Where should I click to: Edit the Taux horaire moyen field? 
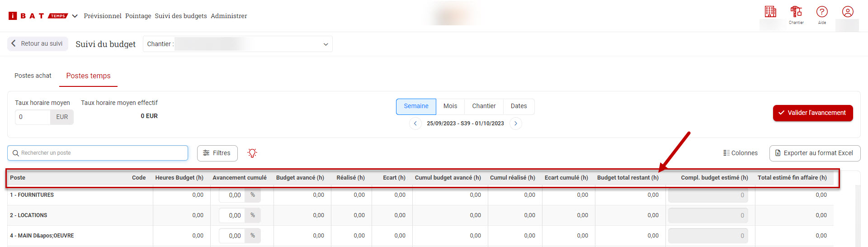coord(33,117)
